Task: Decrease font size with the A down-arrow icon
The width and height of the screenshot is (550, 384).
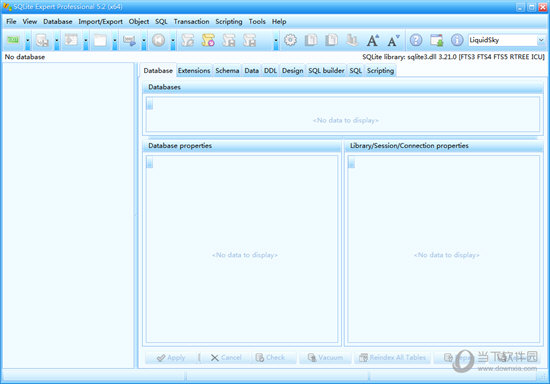Action: (393, 40)
